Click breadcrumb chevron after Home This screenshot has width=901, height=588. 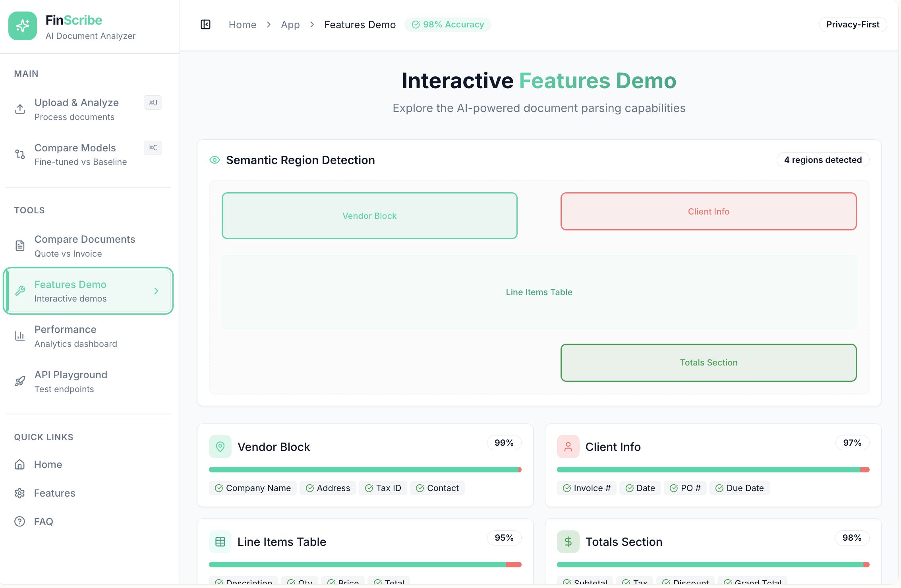coord(269,25)
